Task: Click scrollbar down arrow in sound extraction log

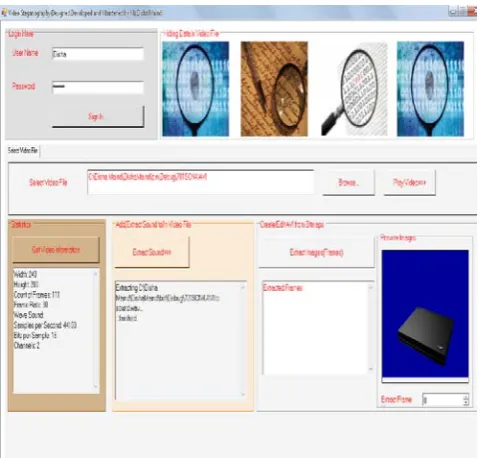Action: coord(243,395)
